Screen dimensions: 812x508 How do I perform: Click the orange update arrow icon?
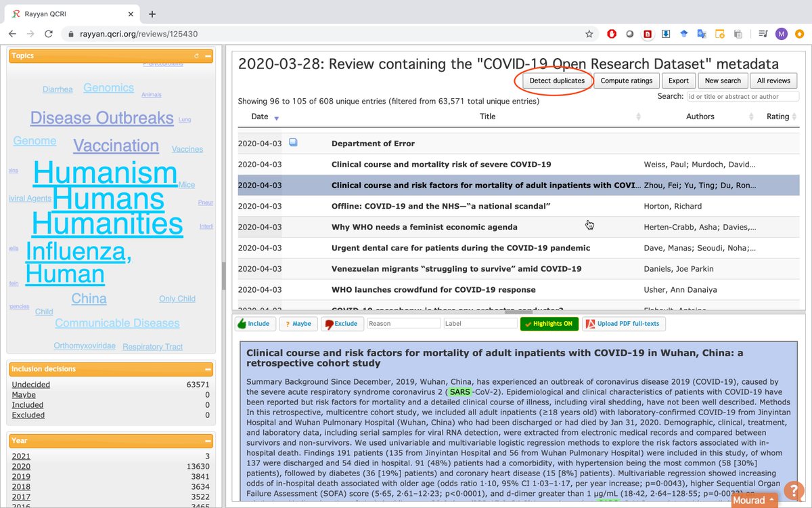799,33
